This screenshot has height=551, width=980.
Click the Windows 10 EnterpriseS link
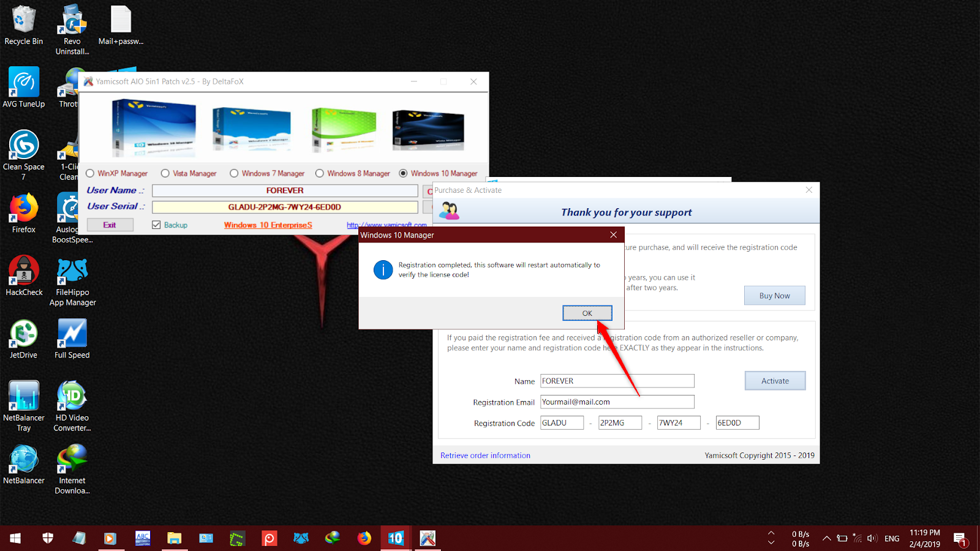click(x=268, y=225)
